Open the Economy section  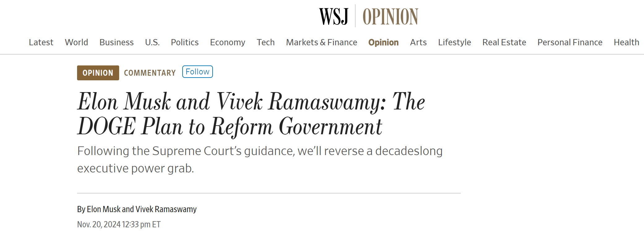227,42
